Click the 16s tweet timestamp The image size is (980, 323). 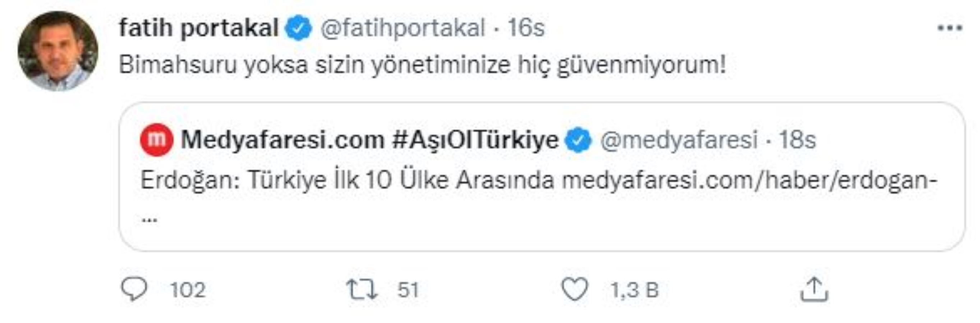(526, 28)
